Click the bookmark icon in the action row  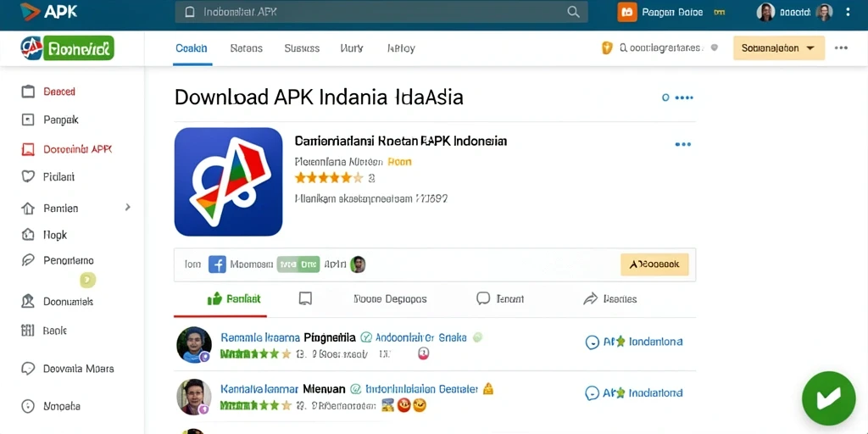(x=305, y=299)
